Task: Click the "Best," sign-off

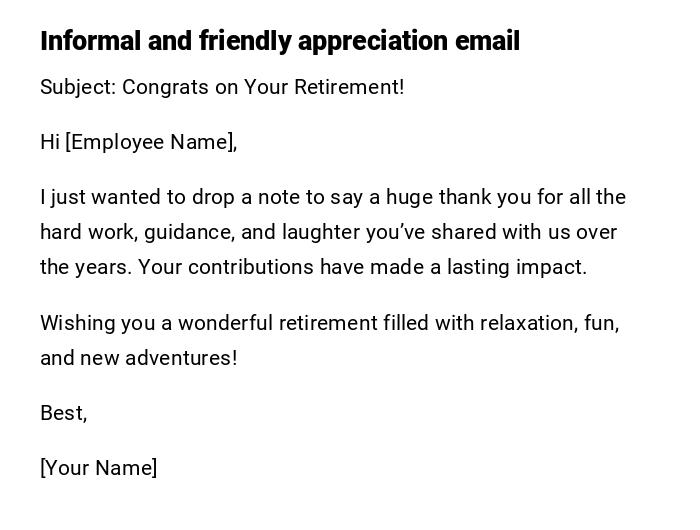Action: (63, 413)
